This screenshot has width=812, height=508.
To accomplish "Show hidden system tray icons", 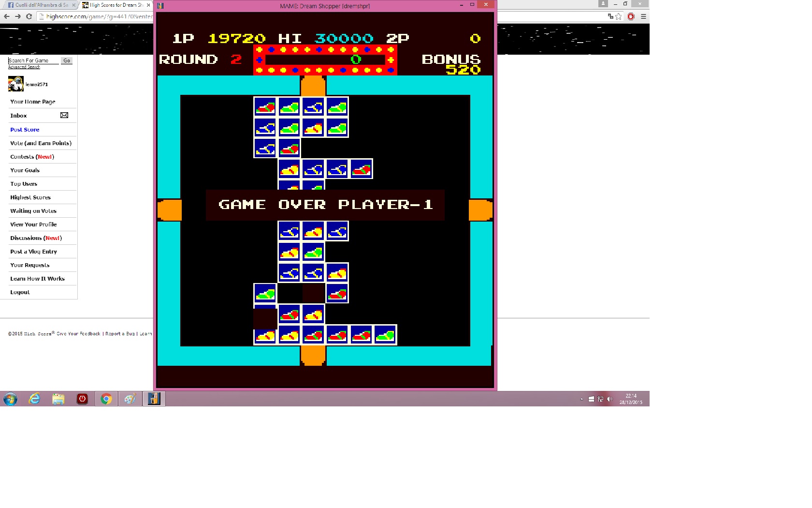I will click(581, 399).
